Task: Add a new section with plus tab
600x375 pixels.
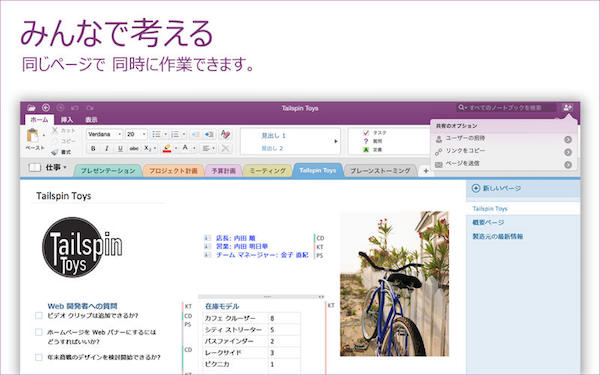Action: 426,171
